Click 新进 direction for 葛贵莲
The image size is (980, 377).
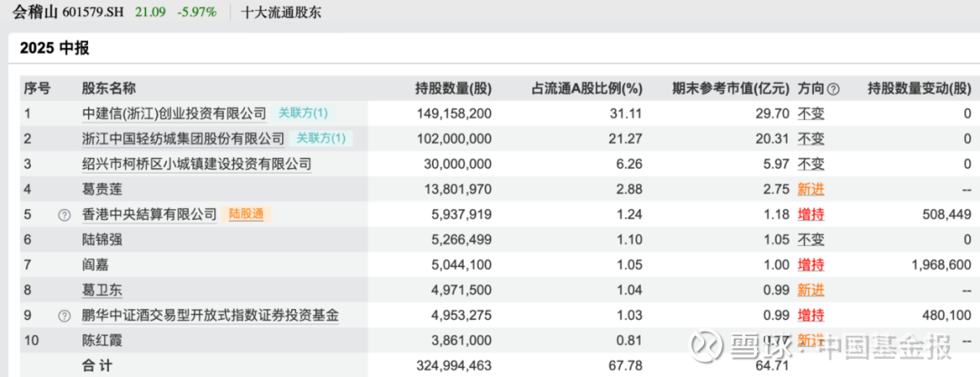[x=810, y=189]
